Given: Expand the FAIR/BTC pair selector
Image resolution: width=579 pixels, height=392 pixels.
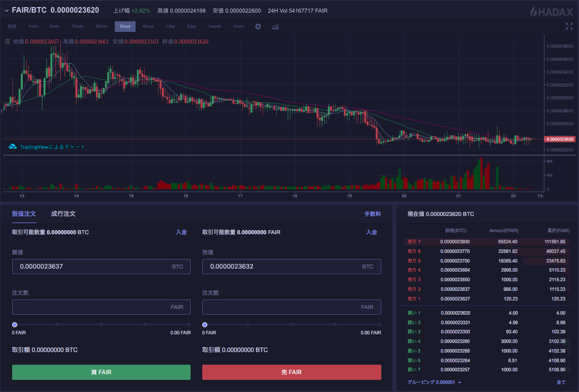Looking at the screenshot, I should tap(7, 11).
